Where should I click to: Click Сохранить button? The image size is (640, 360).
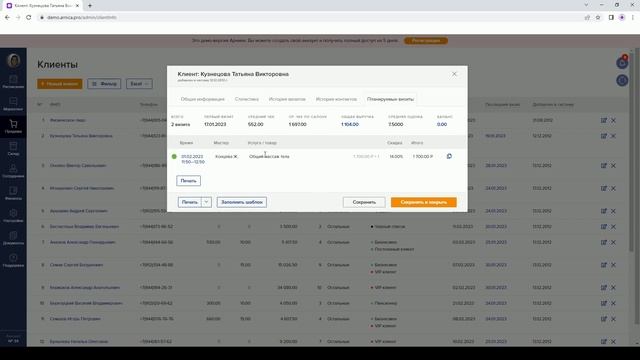pyautogui.click(x=364, y=202)
